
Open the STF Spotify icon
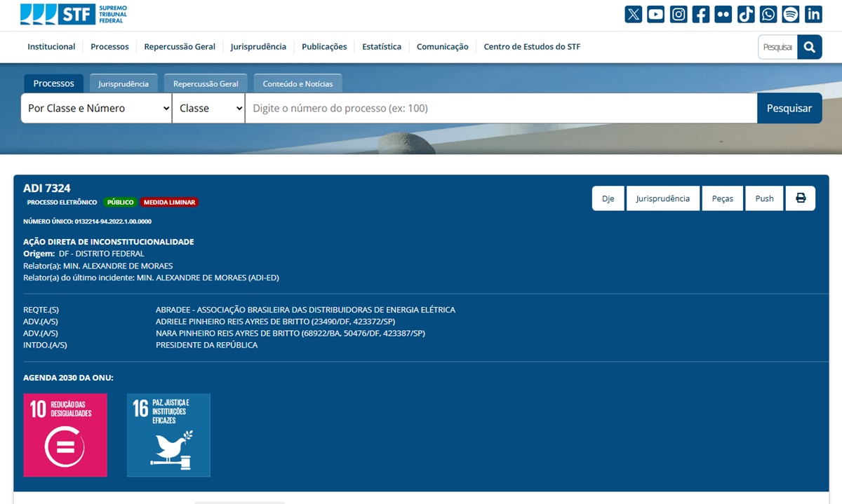coord(791,14)
